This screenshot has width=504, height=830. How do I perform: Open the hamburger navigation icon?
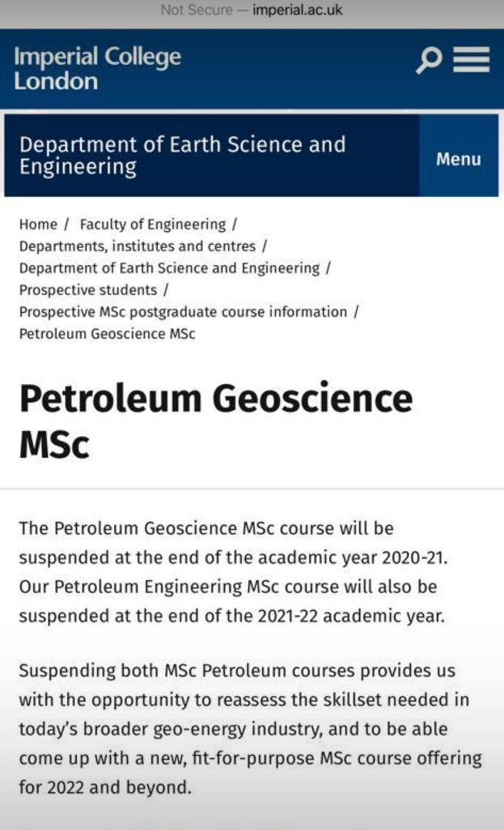point(471,59)
